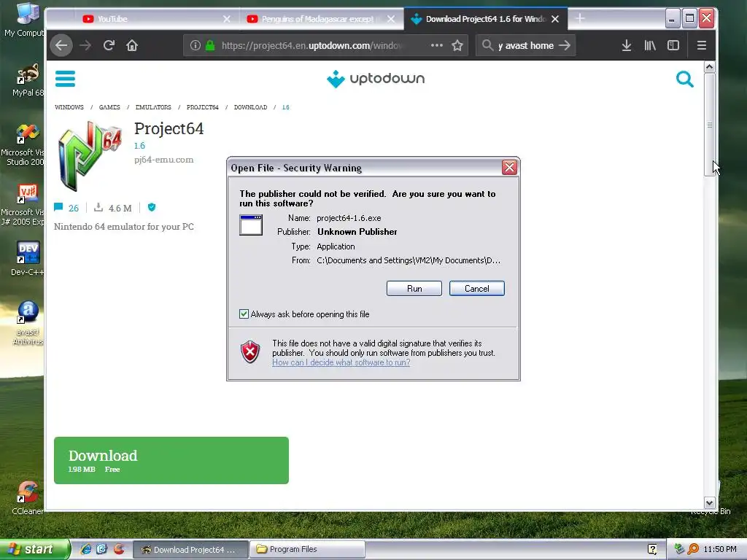Close the Penguins of Madagascar tab
747x560 pixels.
click(x=391, y=19)
